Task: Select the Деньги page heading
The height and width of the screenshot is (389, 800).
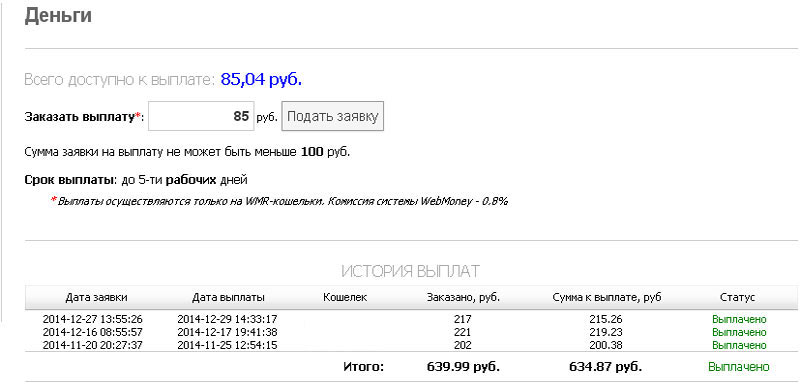Action: point(58,16)
